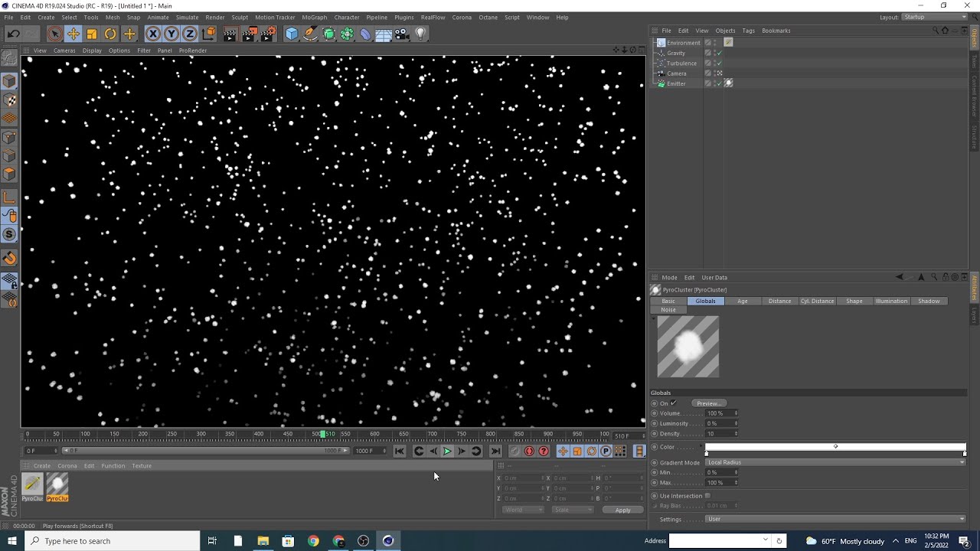Open Objects manager Tags menu
This screenshot has width=980, height=551.
click(748, 31)
